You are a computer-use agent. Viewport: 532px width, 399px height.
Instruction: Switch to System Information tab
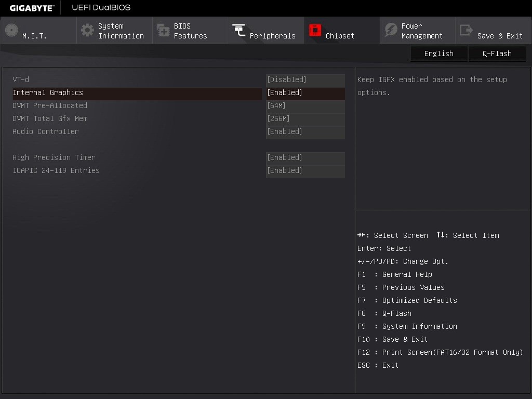coord(114,30)
